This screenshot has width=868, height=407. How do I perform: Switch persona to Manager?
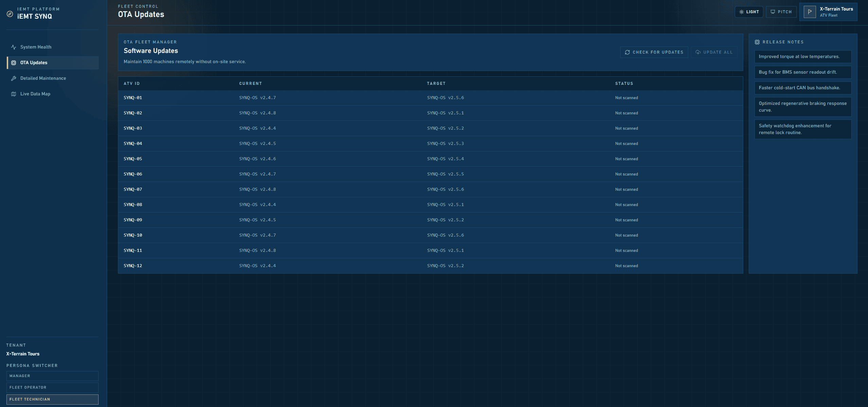pos(52,376)
